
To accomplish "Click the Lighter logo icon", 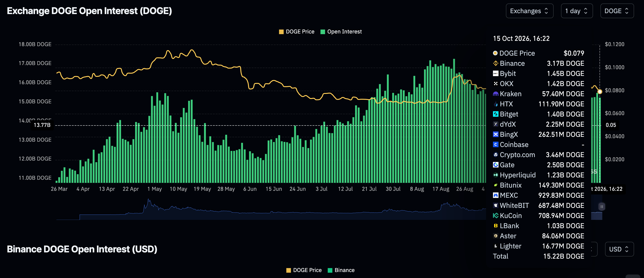I will (496, 246).
